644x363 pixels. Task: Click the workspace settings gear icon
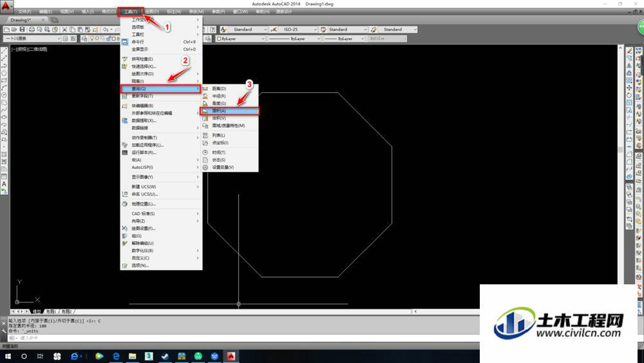click(x=65, y=39)
